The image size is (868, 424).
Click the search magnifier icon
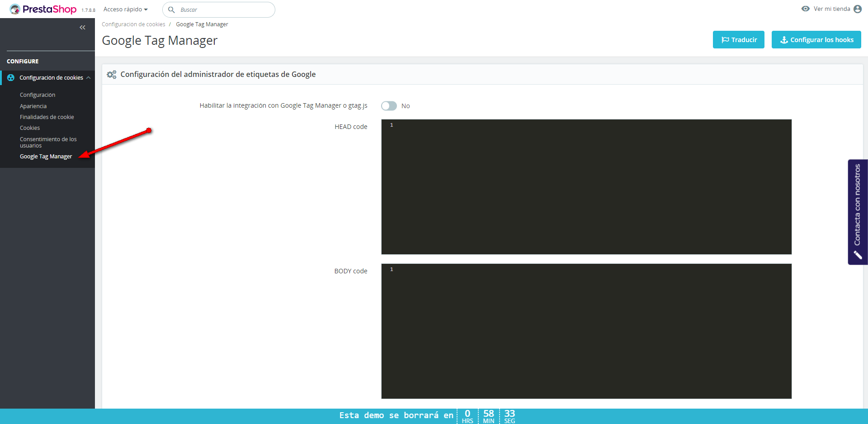click(x=171, y=10)
